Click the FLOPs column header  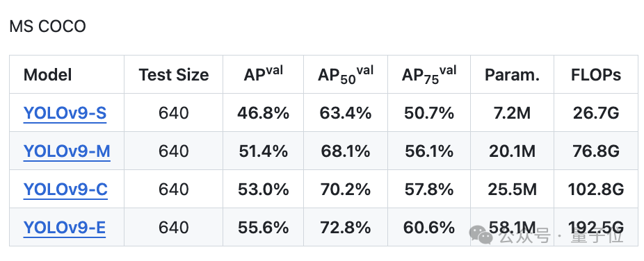(596, 75)
